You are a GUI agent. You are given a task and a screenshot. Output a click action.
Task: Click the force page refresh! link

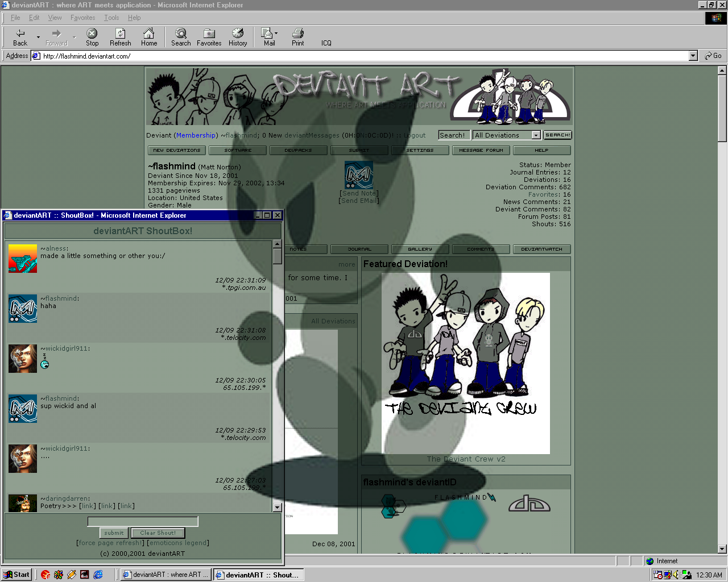click(x=110, y=543)
